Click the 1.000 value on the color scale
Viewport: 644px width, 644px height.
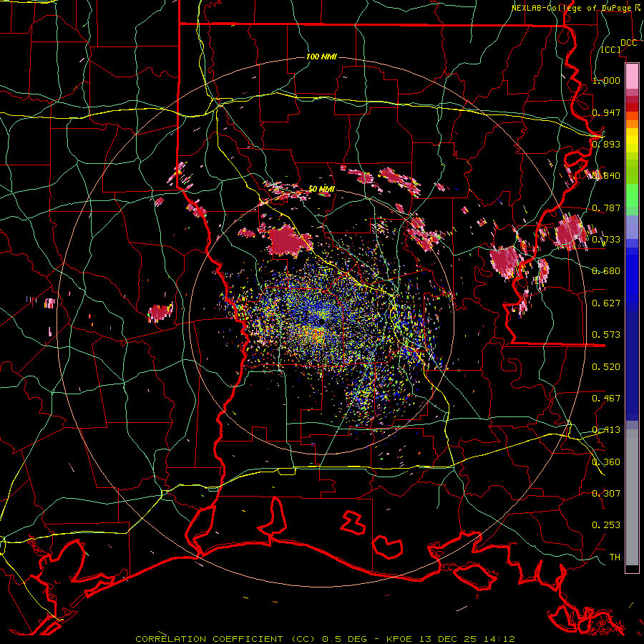[x=606, y=80]
